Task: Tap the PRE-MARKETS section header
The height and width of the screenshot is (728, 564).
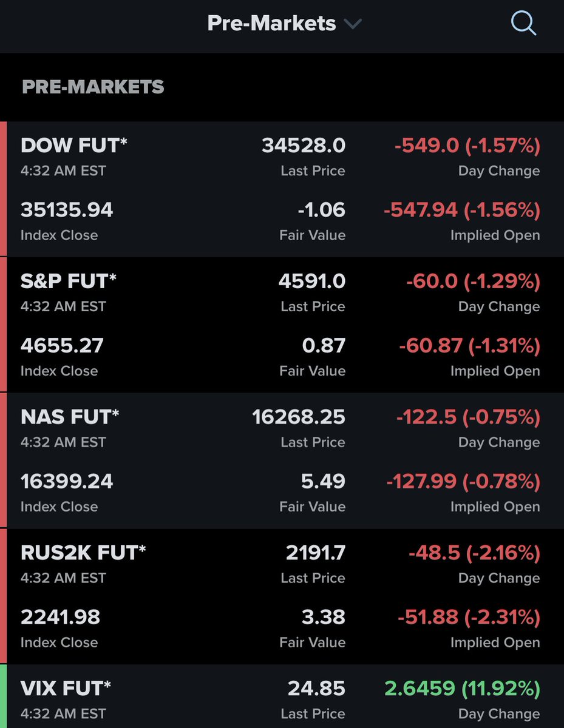Action: pos(93,87)
